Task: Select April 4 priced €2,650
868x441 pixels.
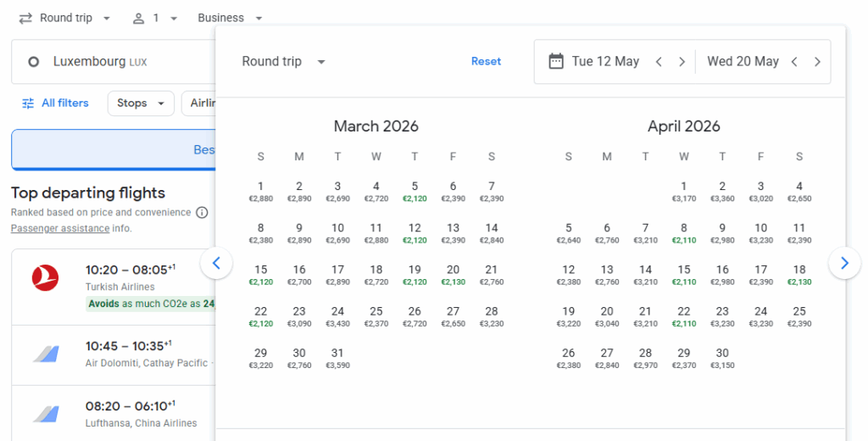Action: pos(799,192)
